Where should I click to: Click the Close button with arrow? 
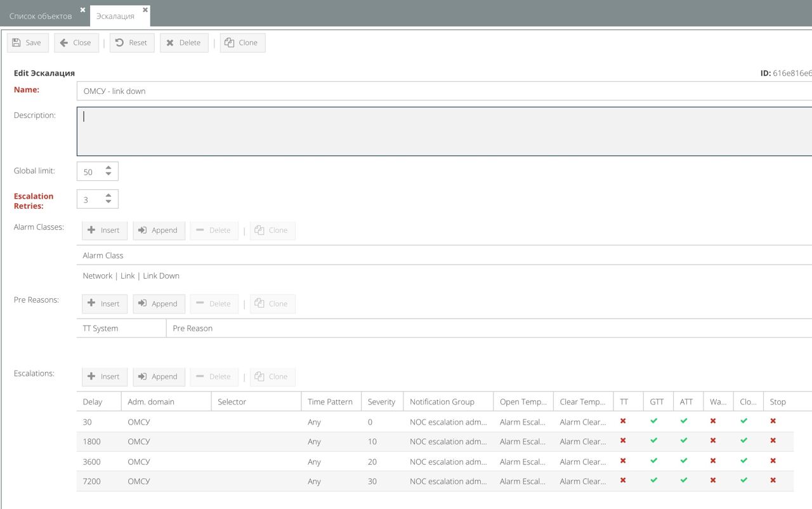76,43
